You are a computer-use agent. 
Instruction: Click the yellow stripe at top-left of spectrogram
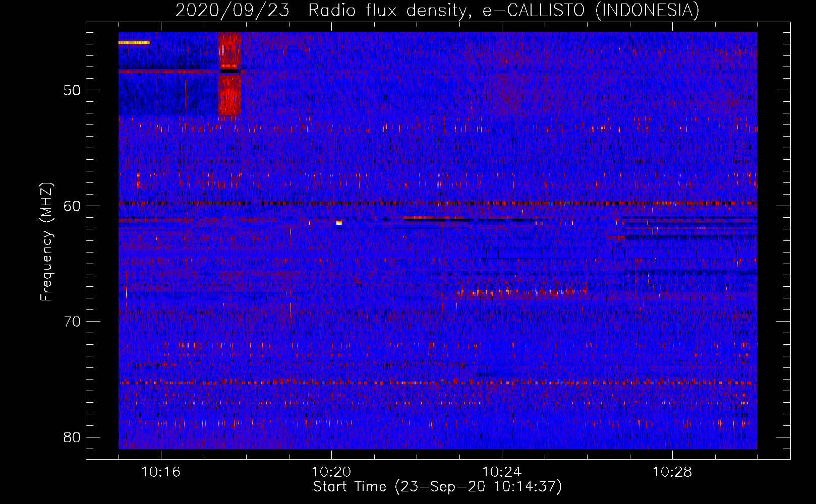tap(134, 43)
